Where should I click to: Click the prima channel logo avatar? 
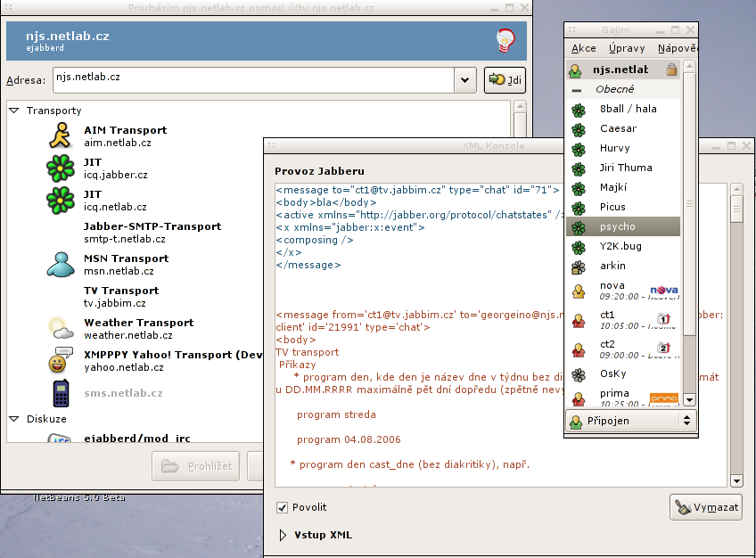(x=664, y=398)
